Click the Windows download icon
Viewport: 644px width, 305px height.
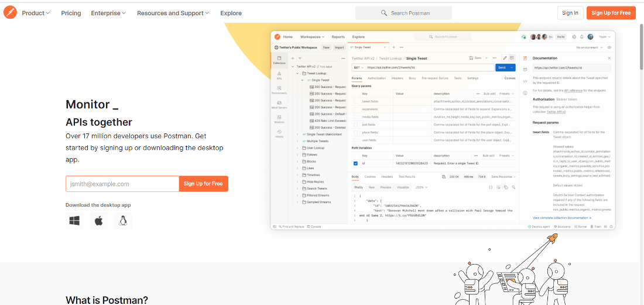(74, 221)
